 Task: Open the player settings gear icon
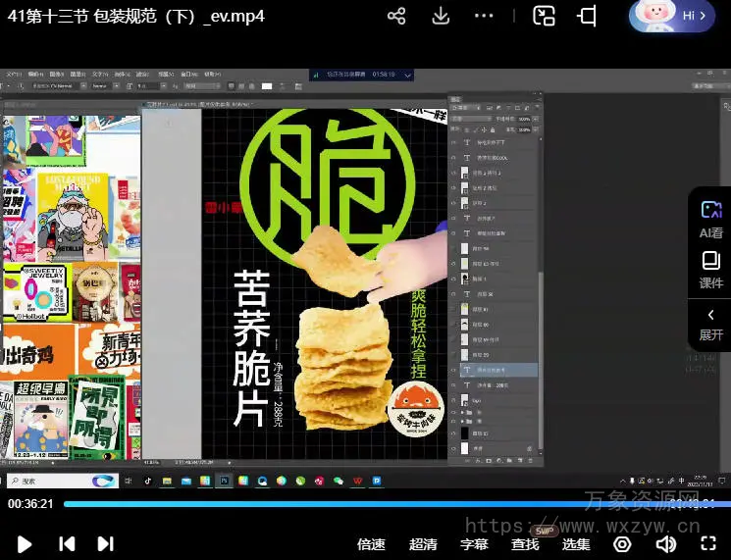624,543
